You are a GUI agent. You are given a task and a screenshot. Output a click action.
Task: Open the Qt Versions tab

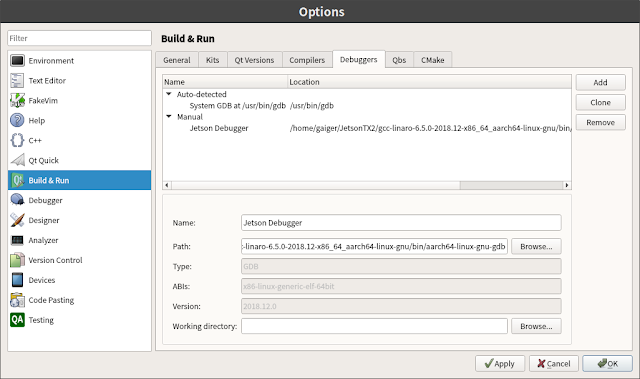tap(254, 60)
